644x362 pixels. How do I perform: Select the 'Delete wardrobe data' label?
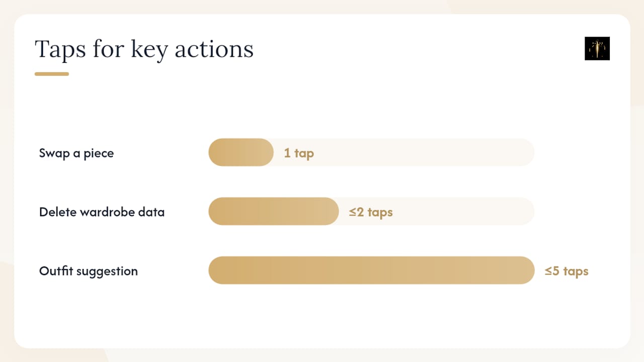point(102,212)
